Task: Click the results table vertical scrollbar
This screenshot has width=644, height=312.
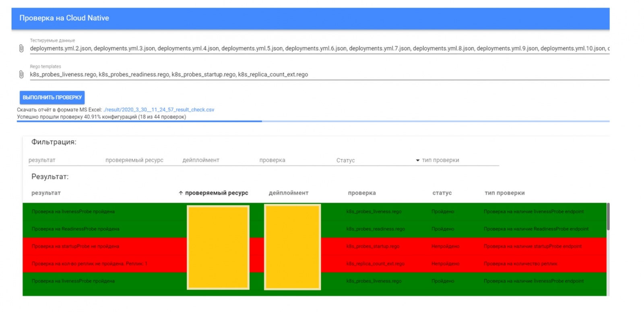Action: point(608,216)
